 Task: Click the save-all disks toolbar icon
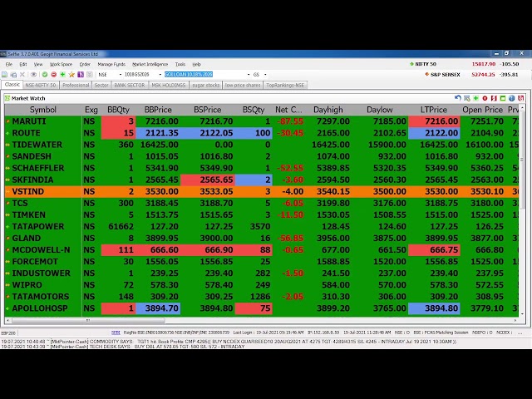click(13, 74)
